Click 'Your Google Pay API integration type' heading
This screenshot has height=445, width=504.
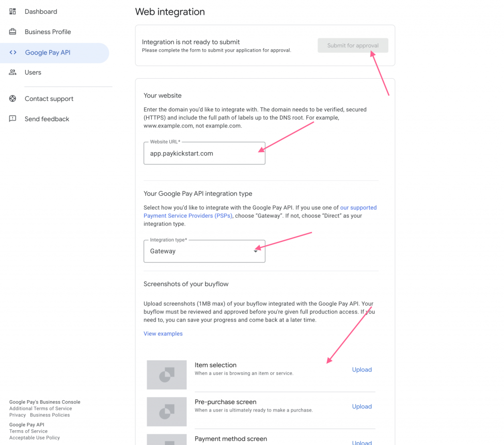coord(198,193)
